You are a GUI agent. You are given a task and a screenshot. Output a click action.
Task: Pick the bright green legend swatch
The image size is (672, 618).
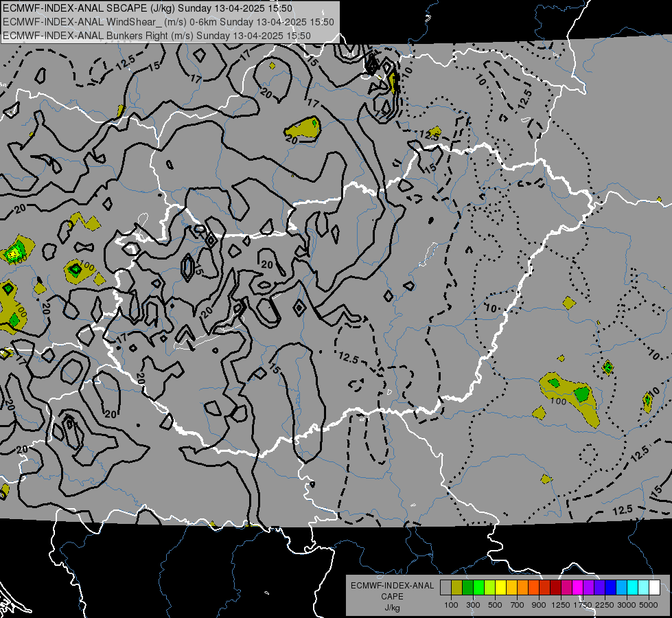(478, 588)
